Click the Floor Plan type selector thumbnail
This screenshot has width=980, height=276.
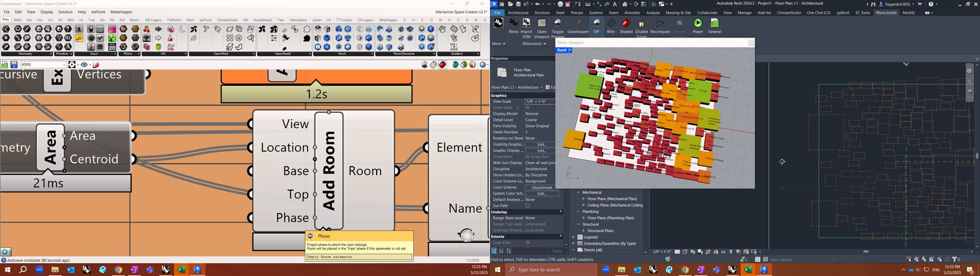click(502, 73)
